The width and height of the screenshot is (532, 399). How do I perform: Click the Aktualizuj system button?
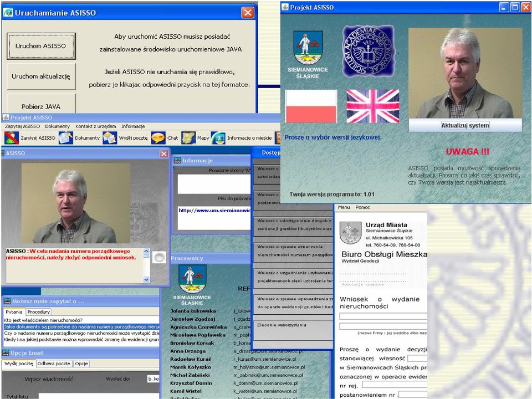[x=465, y=125]
